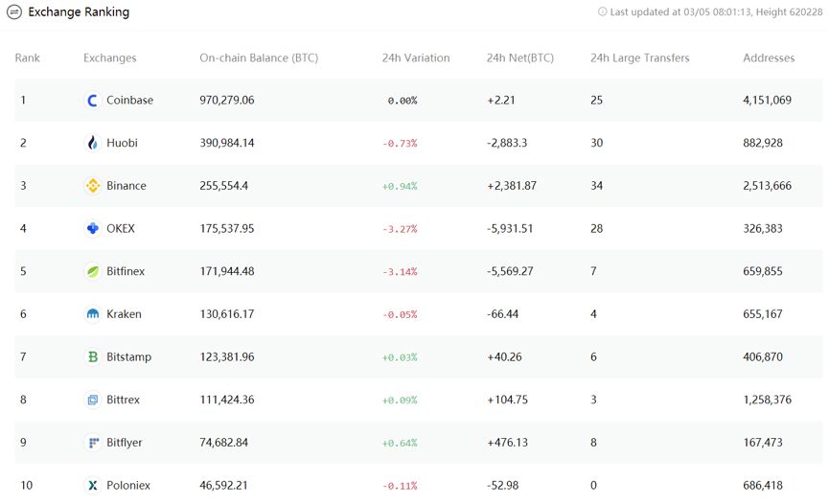Open the Bitfinex exchange name
Viewport: 829px width, 504px height.
126,271
